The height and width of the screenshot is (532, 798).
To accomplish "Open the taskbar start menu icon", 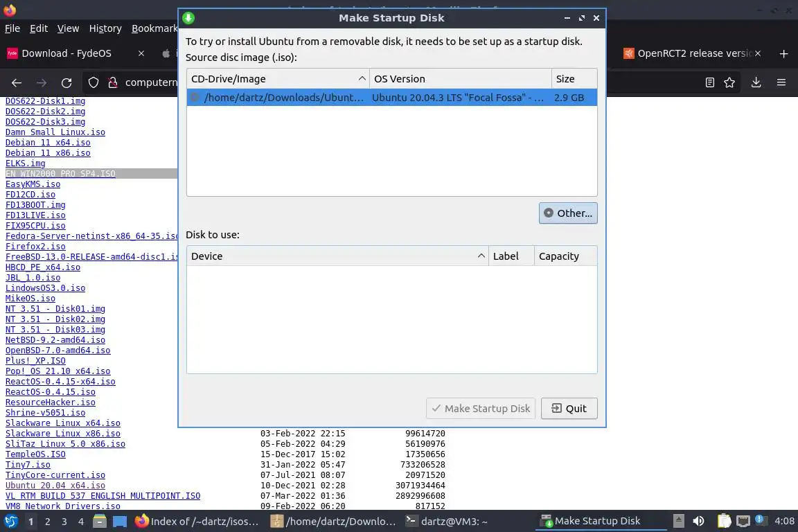I will pos(10,522).
